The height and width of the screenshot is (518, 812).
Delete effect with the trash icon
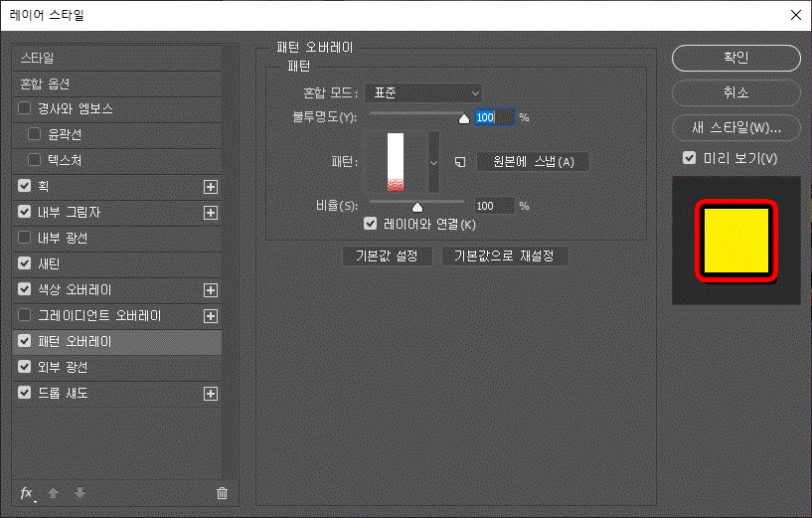click(222, 493)
